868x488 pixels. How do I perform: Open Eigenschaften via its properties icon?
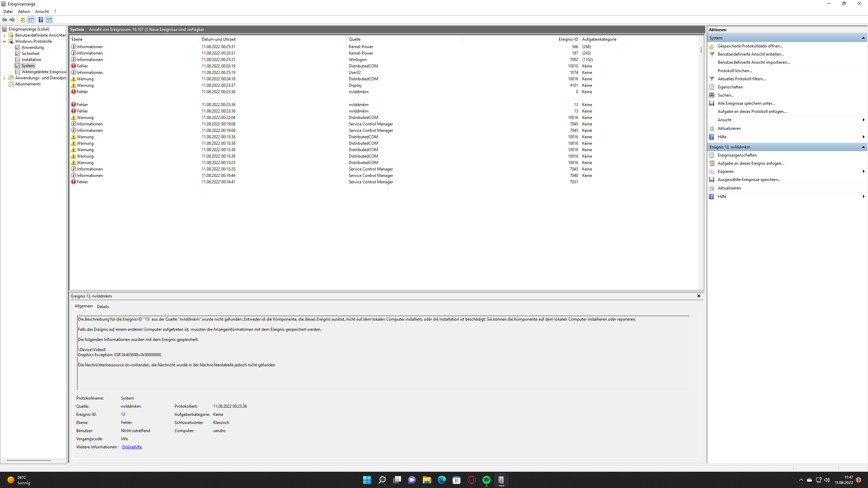pos(711,87)
